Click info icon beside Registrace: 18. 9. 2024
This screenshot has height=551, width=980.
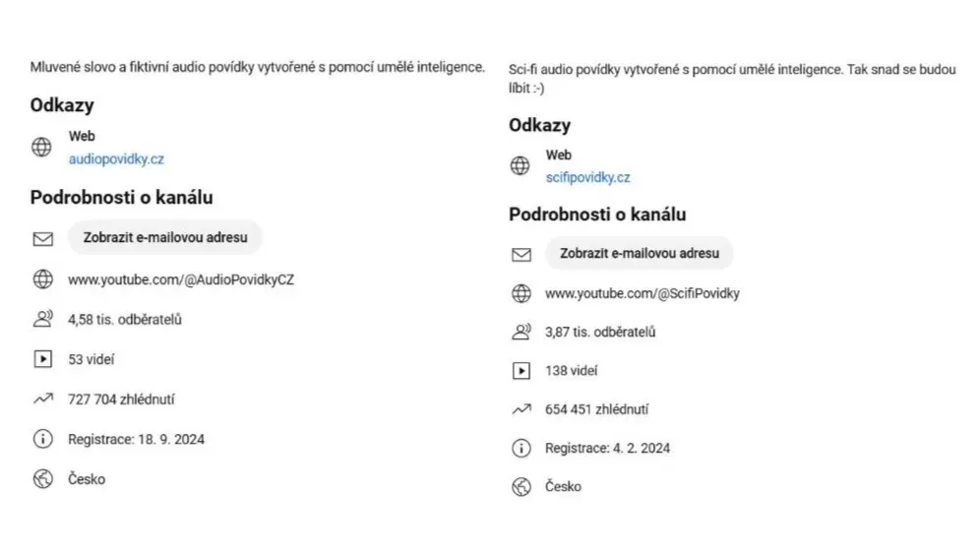click(x=43, y=439)
